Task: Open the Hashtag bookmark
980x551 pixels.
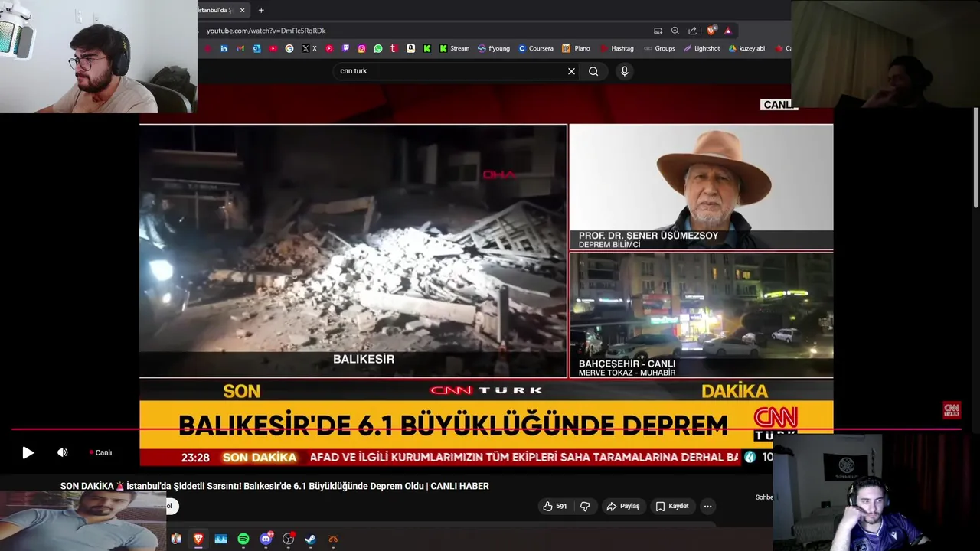Action: pos(617,48)
